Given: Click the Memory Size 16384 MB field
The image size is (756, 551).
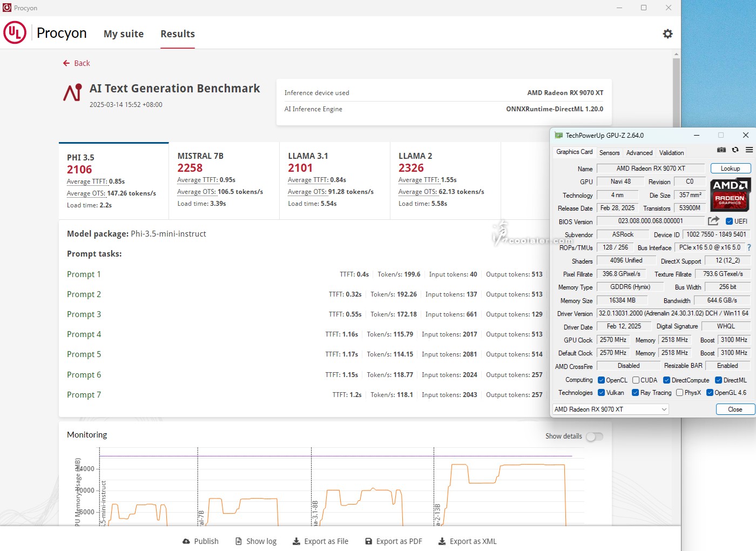Looking at the screenshot, I should point(622,300).
